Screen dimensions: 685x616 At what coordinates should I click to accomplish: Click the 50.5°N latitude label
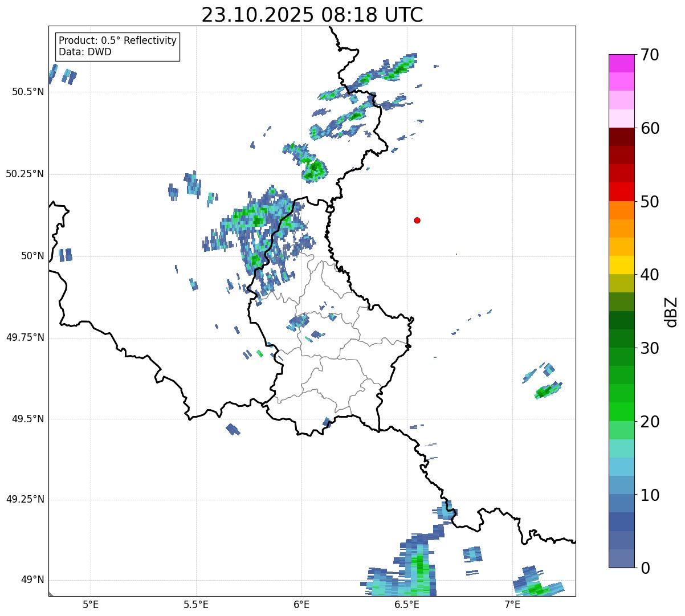point(28,92)
